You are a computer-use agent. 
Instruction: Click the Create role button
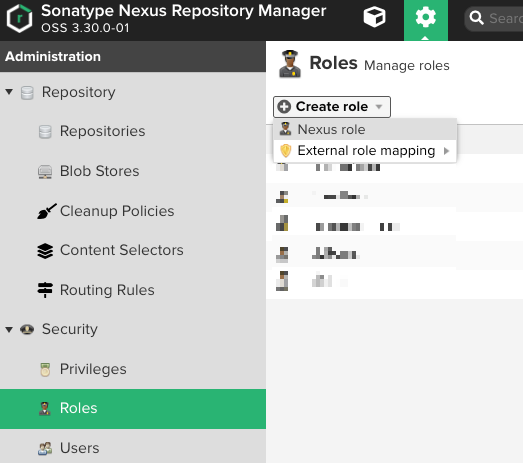pos(332,107)
